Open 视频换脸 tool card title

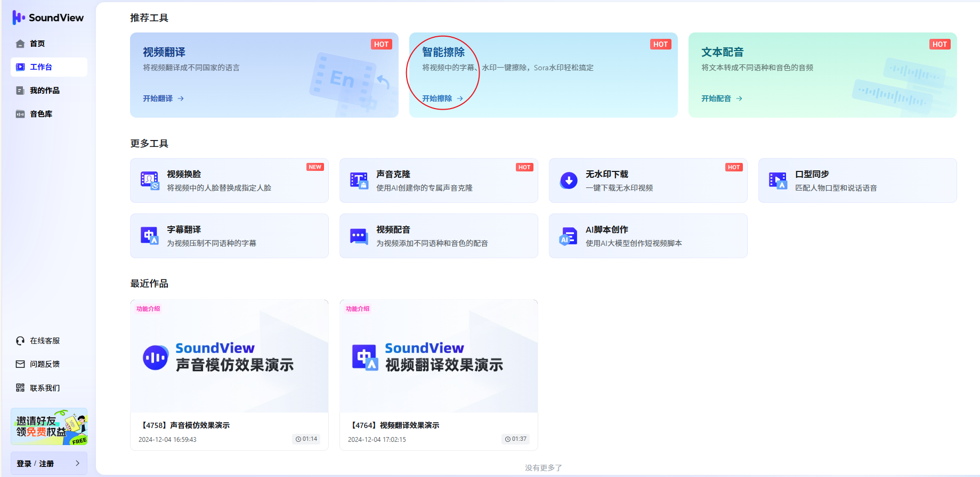click(184, 174)
